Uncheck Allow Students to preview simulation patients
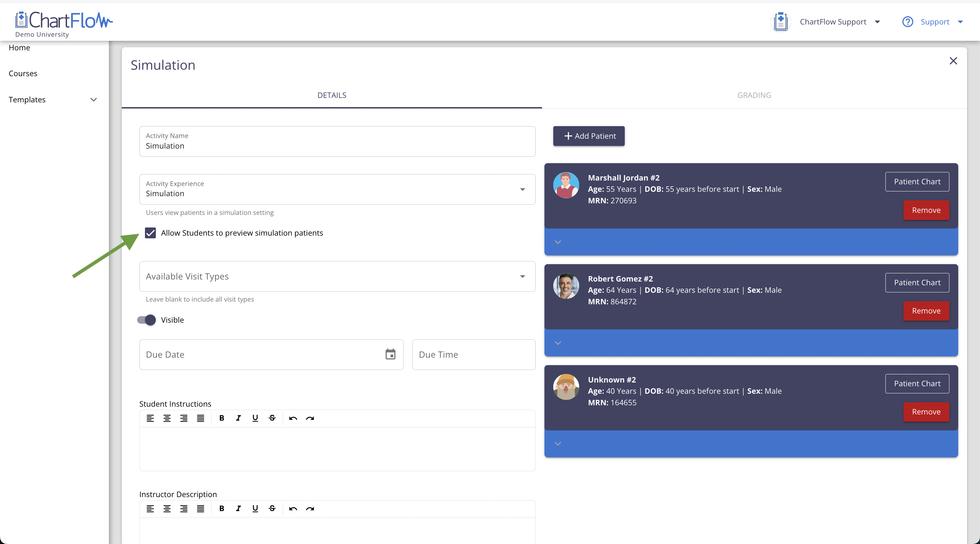The height and width of the screenshot is (544, 980). click(x=151, y=233)
